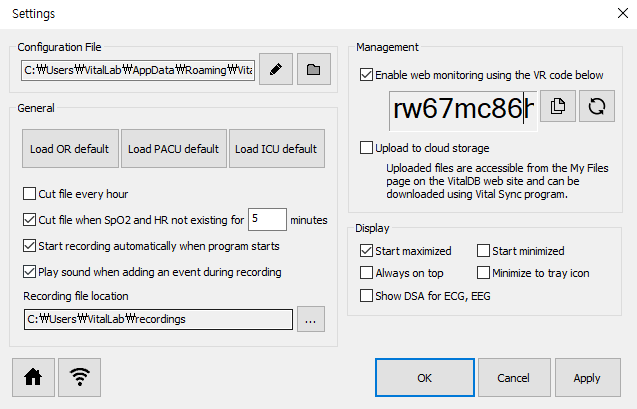Open the configuration file folder icon

tap(313, 69)
